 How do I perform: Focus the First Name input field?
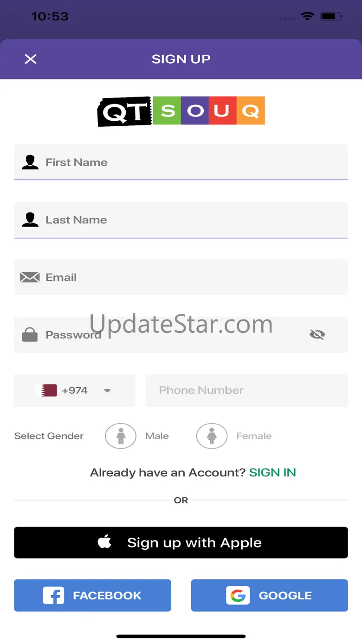tap(181, 162)
